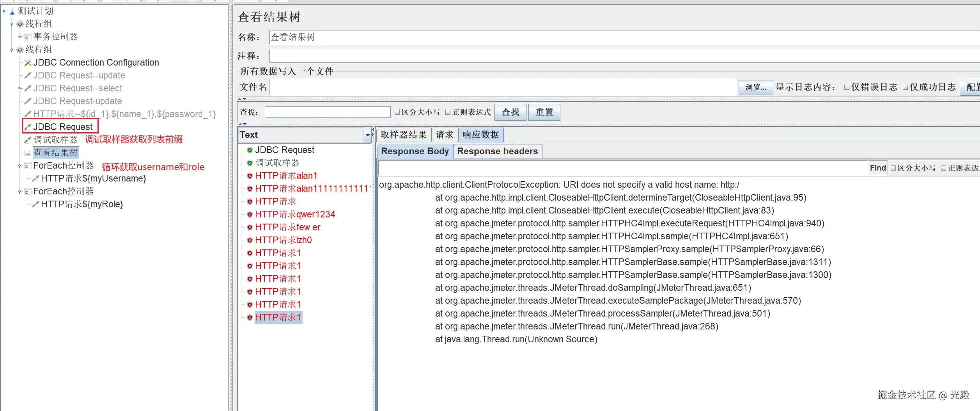Viewport: 980px width, 411px height.
Task: Click the JDBC Connection Configuration tools icon
Action: click(28, 63)
